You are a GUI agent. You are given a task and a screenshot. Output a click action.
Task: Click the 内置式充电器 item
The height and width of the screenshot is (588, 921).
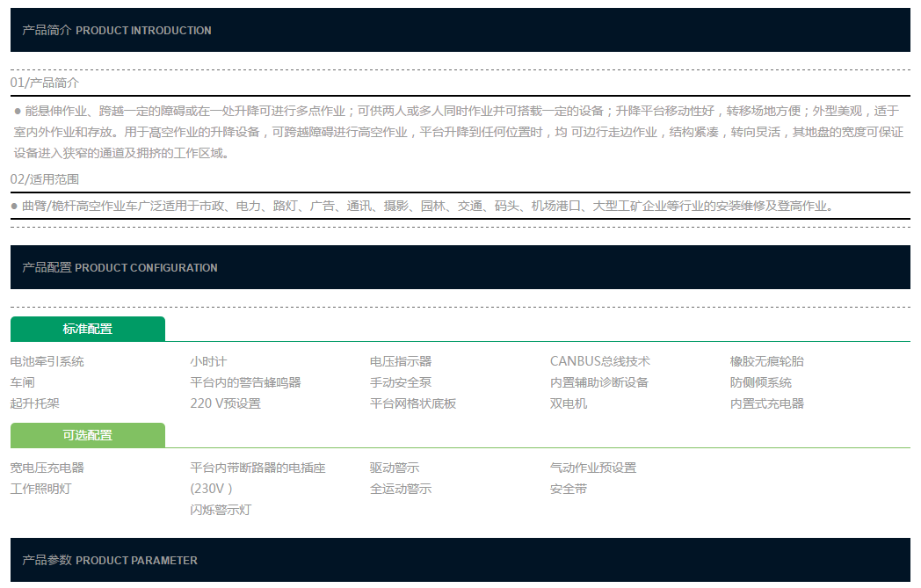pos(767,403)
